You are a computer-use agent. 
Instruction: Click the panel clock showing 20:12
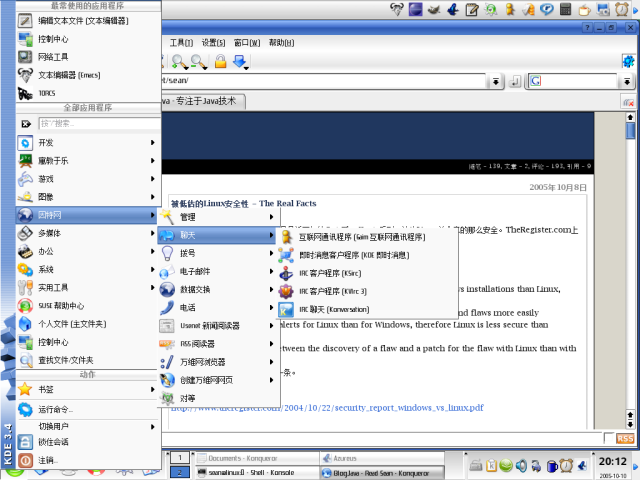pyautogui.click(x=612, y=461)
